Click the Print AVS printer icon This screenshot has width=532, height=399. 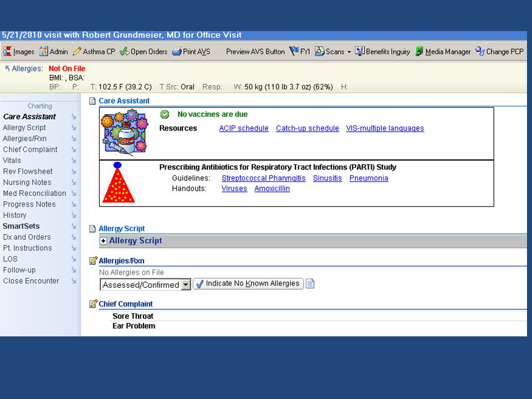[x=177, y=52]
